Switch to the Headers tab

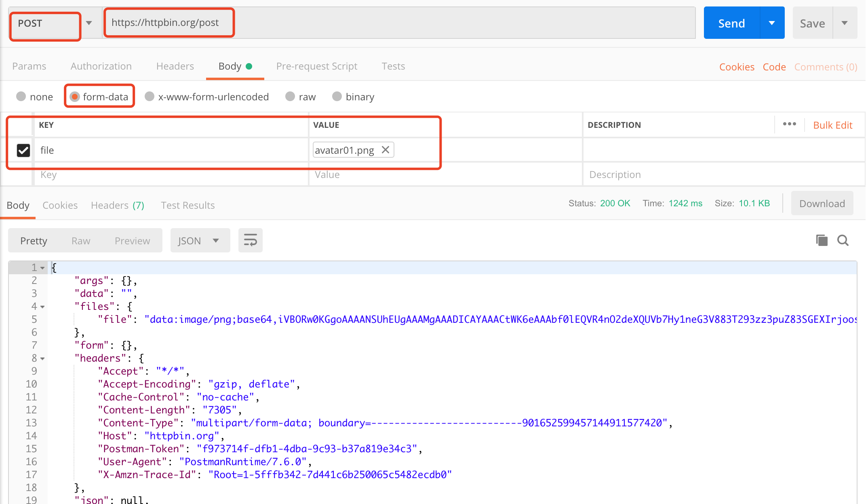[175, 66]
